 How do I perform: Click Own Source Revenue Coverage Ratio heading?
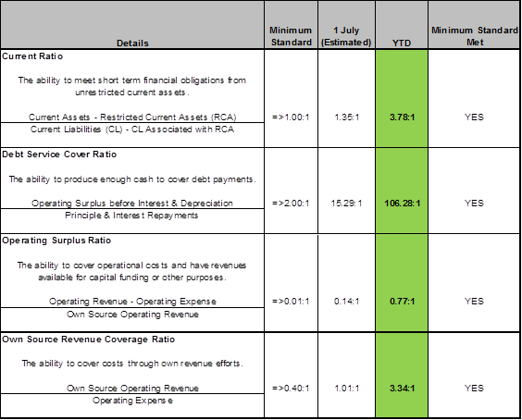88,340
